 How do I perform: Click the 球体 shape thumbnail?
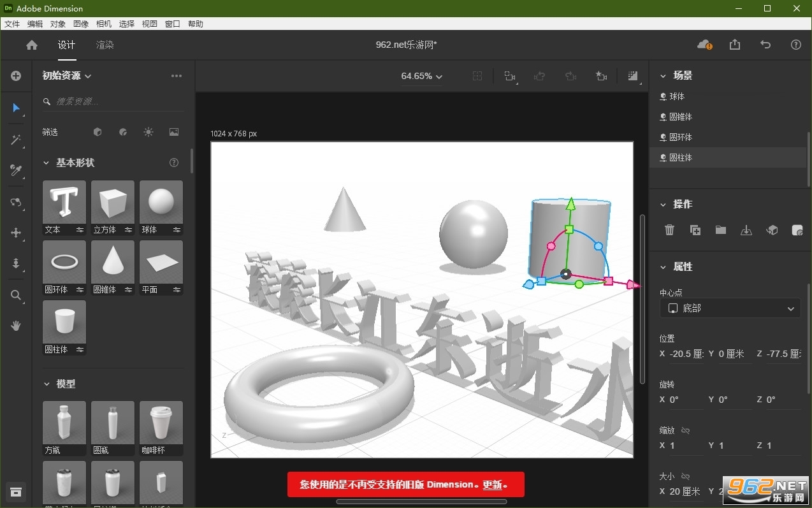[161, 203]
